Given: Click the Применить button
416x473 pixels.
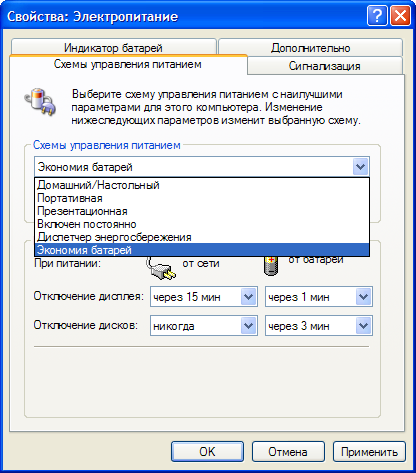Looking at the screenshot, I should tap(369, 452).
